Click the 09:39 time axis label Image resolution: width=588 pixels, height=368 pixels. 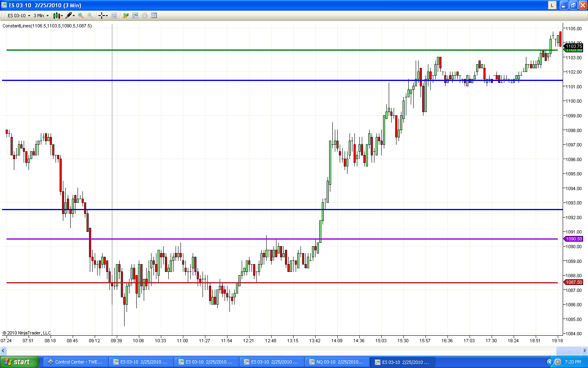tap(116, 340)
